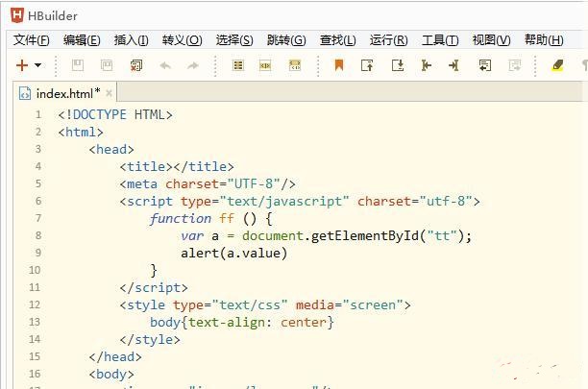This screenshot has height=389, width=588.
Task: Select the index.html editor tab
Action: click(67, 93)
